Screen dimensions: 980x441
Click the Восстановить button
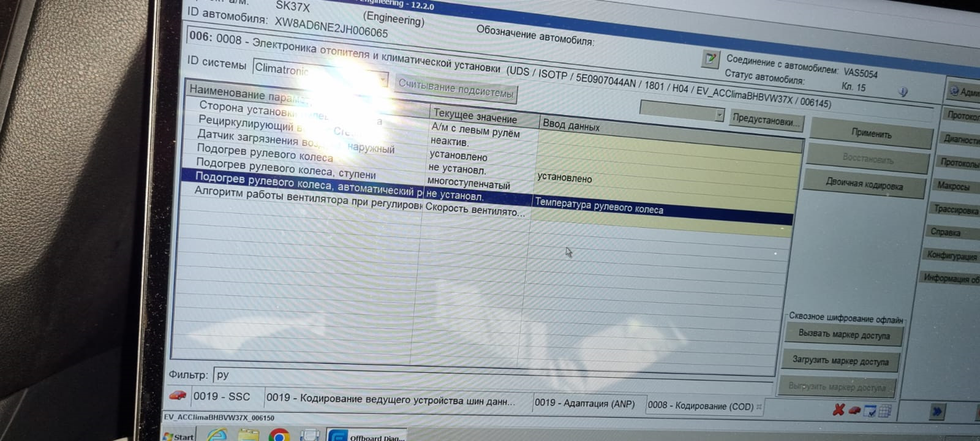coord(867,158)
